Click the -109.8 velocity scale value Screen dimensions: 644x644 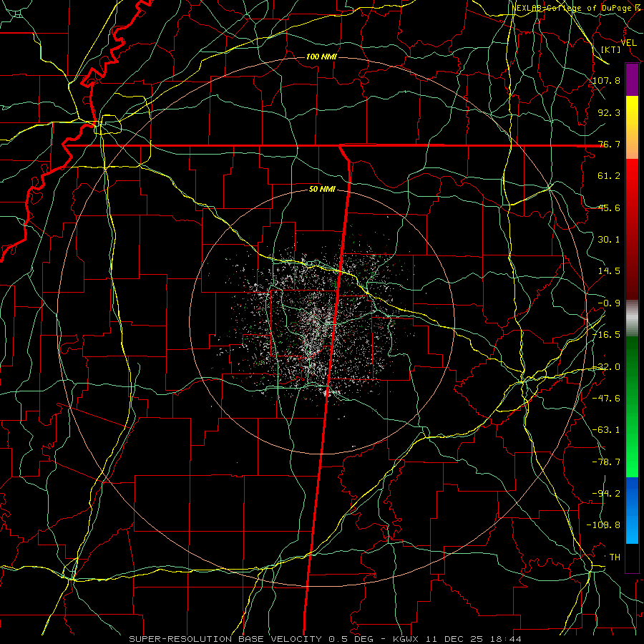point(604,525)
